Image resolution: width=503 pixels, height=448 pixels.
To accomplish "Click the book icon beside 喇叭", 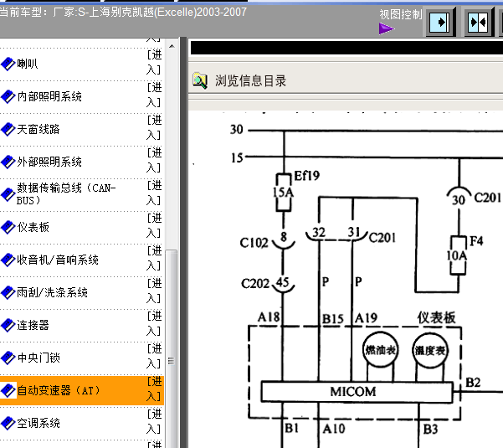I will coord(8,64).
